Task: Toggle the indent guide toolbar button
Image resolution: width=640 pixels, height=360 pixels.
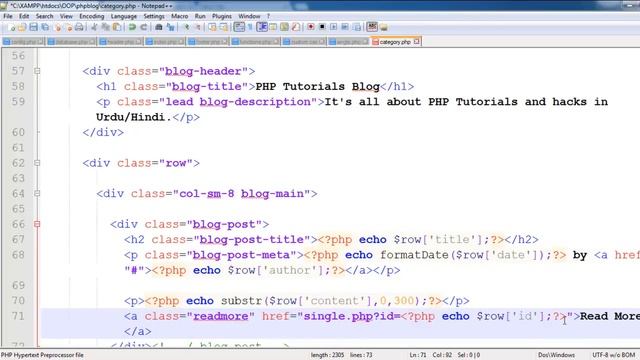Action: click(262, 27)
